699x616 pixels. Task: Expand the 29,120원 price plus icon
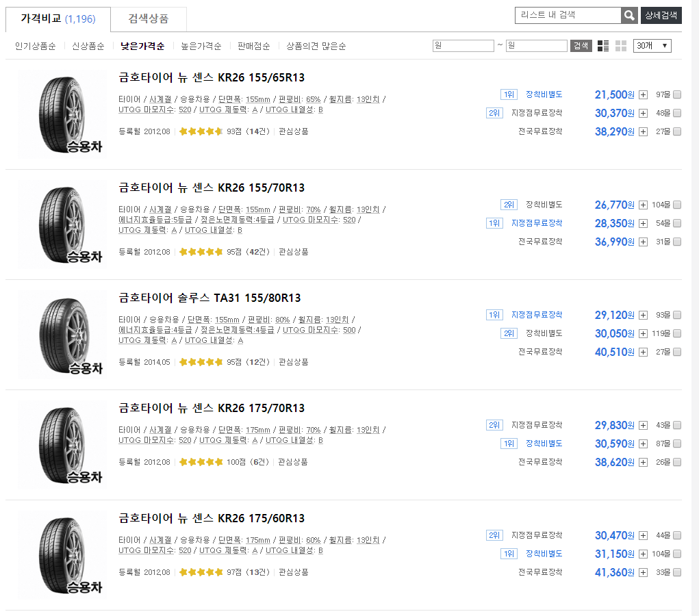point(643,315)
